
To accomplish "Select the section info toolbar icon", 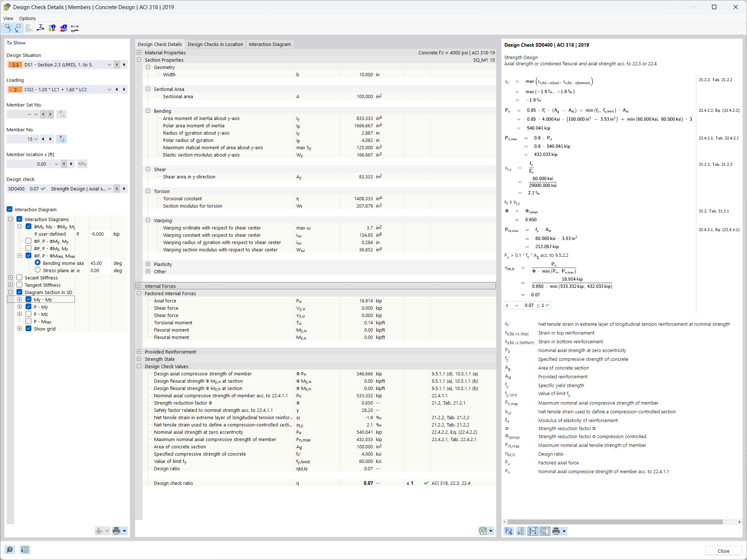I will [63, 28].
